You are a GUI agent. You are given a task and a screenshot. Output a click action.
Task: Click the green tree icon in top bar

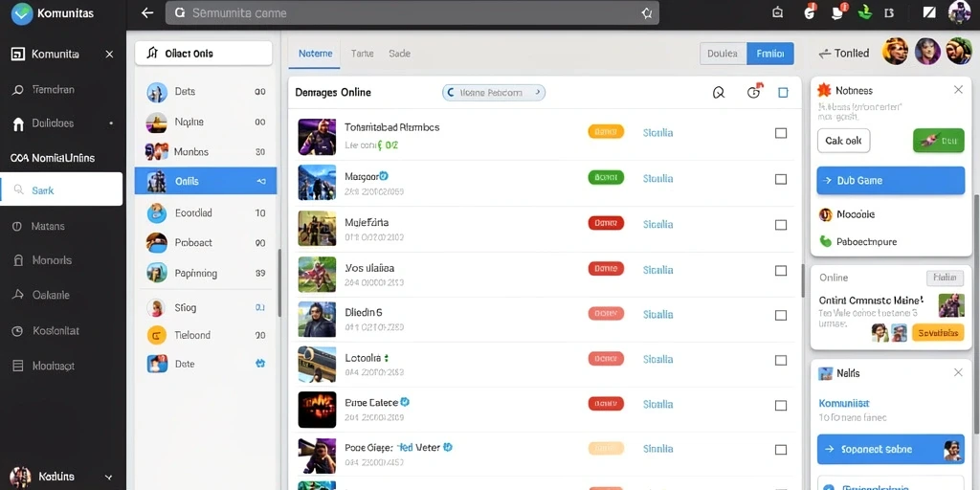865,11
